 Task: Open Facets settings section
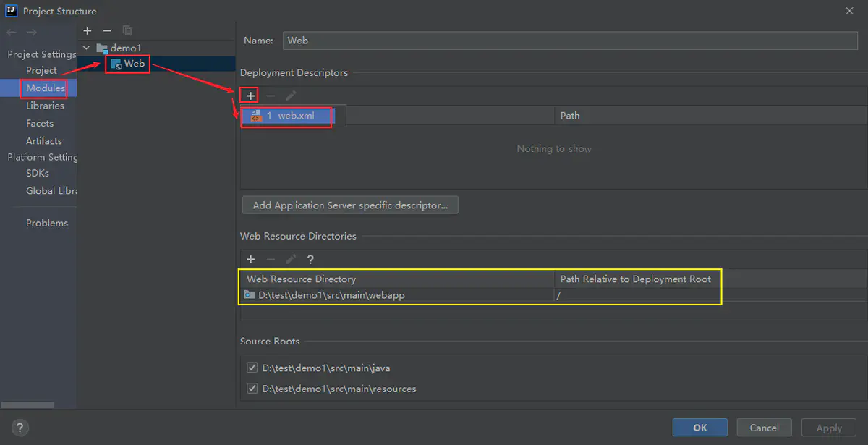[x=40, y=123]
